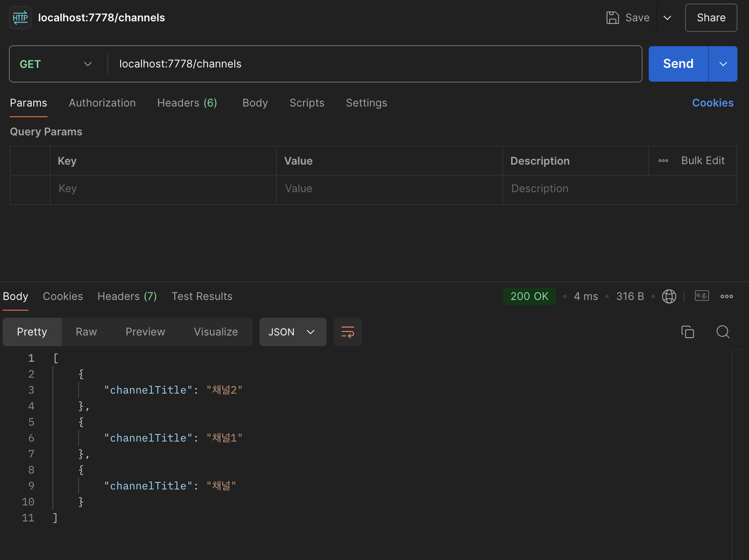Open the Scripts tab

click(x=307, y=103)
